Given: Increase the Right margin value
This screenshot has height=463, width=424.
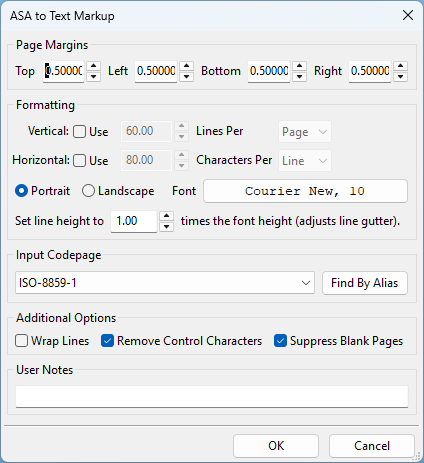Looking at the screenshot, I should (401, 66).
